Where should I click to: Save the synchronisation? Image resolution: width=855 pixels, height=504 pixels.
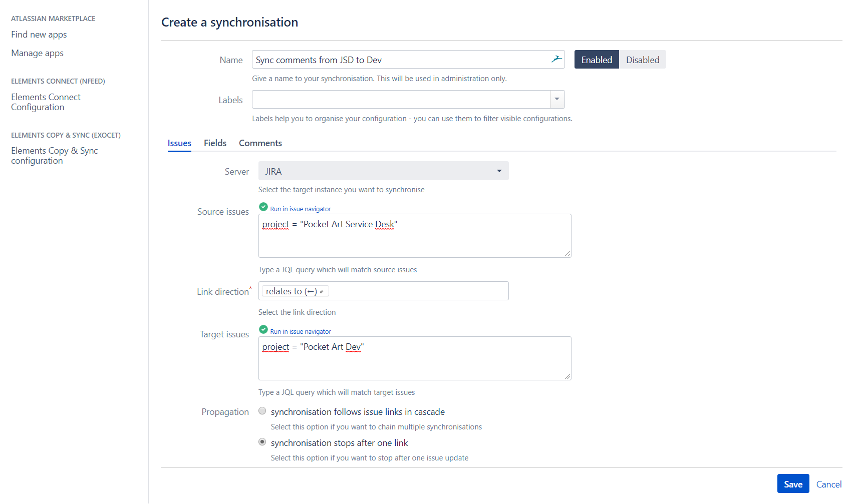(x=793, y=483)
